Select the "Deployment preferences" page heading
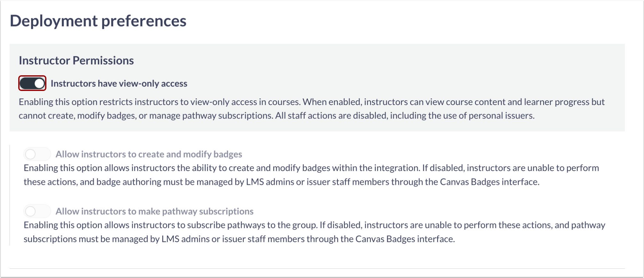The height and width of the screenshot is (278, 644). click(x=99, y=21)
